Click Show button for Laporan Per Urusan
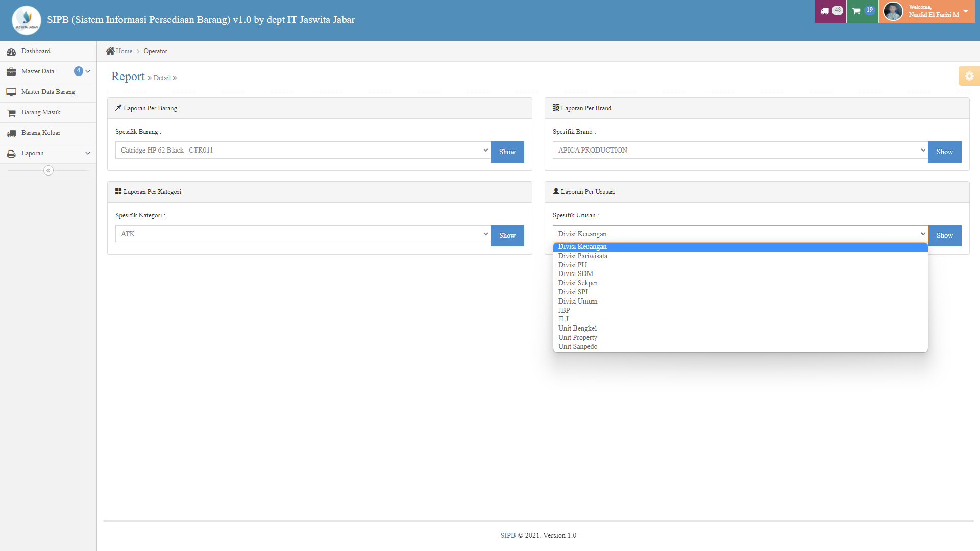980x551 pixels. (x=944, y=236)
